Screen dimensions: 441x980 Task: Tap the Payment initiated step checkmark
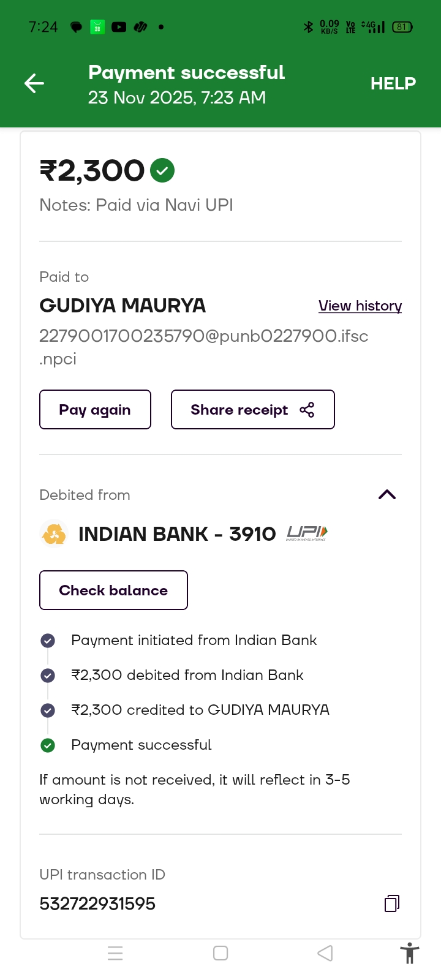[x=48, y=641]
